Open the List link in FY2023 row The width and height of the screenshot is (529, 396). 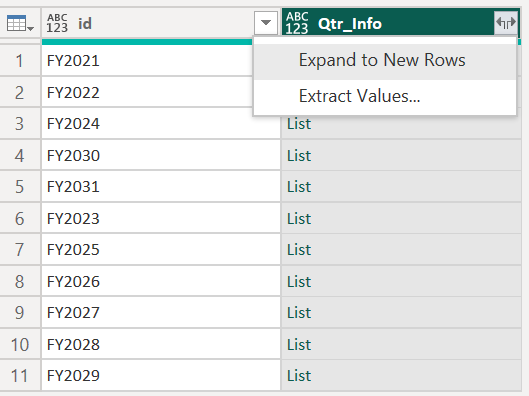pos(299,219)
